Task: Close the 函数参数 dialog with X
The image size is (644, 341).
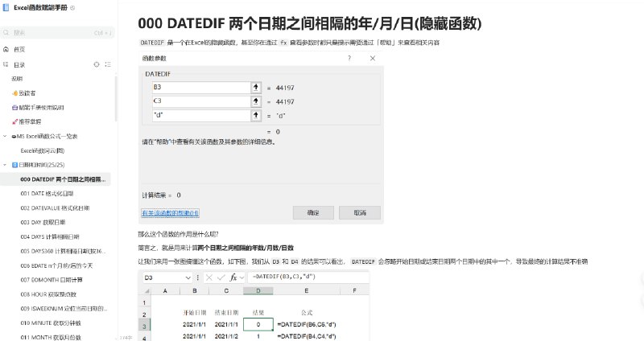Action: (373, 58)
